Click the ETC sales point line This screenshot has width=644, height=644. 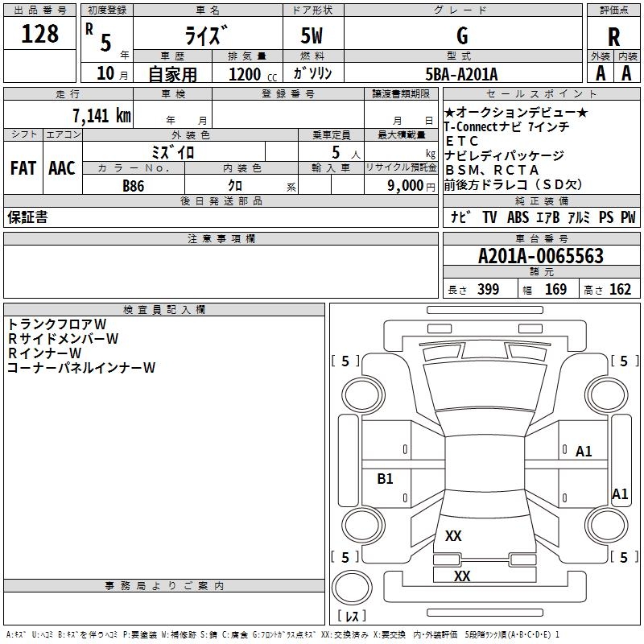tap(461, 141)
